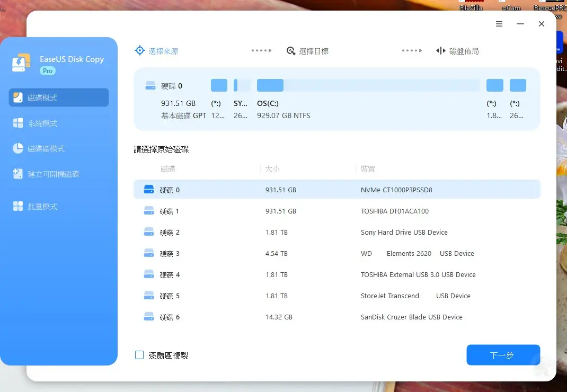Select StoreJet Transcend USB Device row
Image resolution: width=567 pixels, height=392 pixels.
(x=336, y=296)
